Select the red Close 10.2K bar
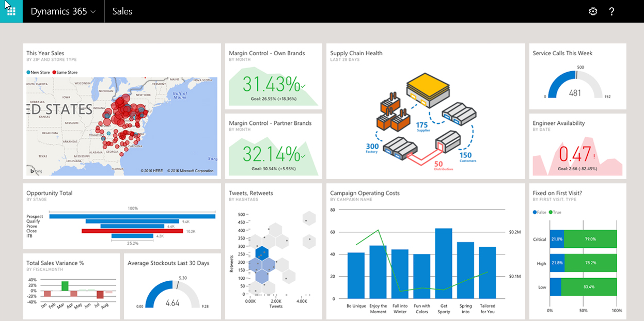Screen dimensions: 644x321 pyautogui.click(x=132, y=231)
